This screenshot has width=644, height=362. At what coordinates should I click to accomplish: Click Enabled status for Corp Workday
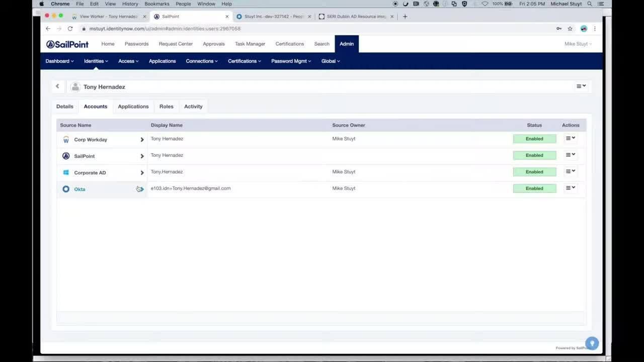click(x=534, y=139)
